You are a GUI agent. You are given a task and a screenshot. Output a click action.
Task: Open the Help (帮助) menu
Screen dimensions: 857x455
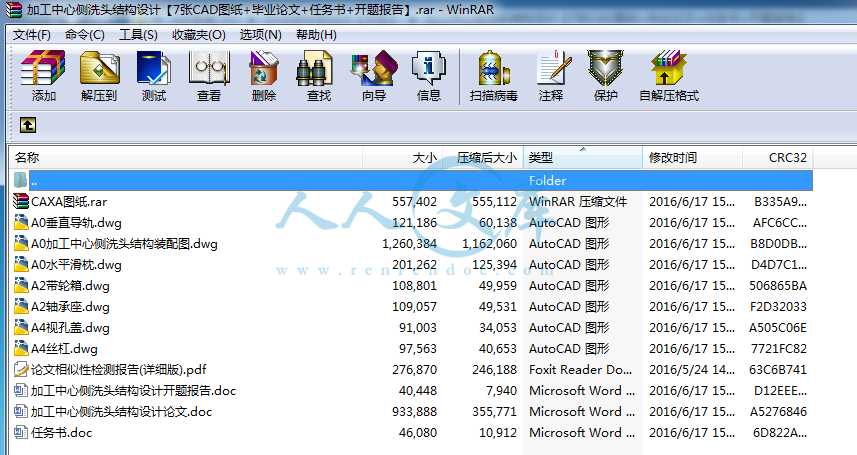click(316, 35)
